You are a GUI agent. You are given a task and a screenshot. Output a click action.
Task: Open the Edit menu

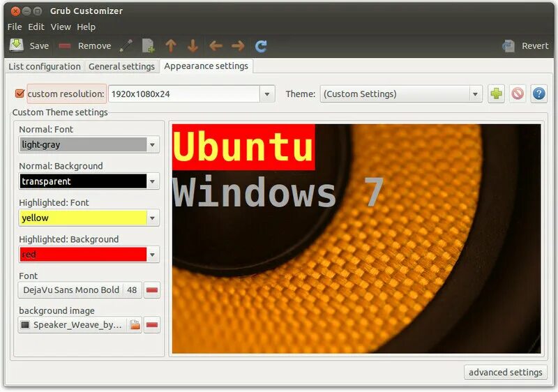36,27
